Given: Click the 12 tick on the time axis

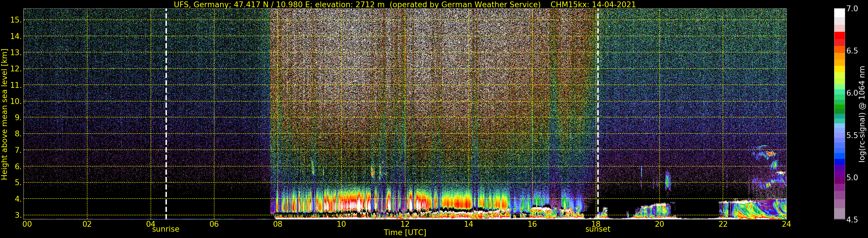Looking at the screenshot, I should tap(405, 224).
